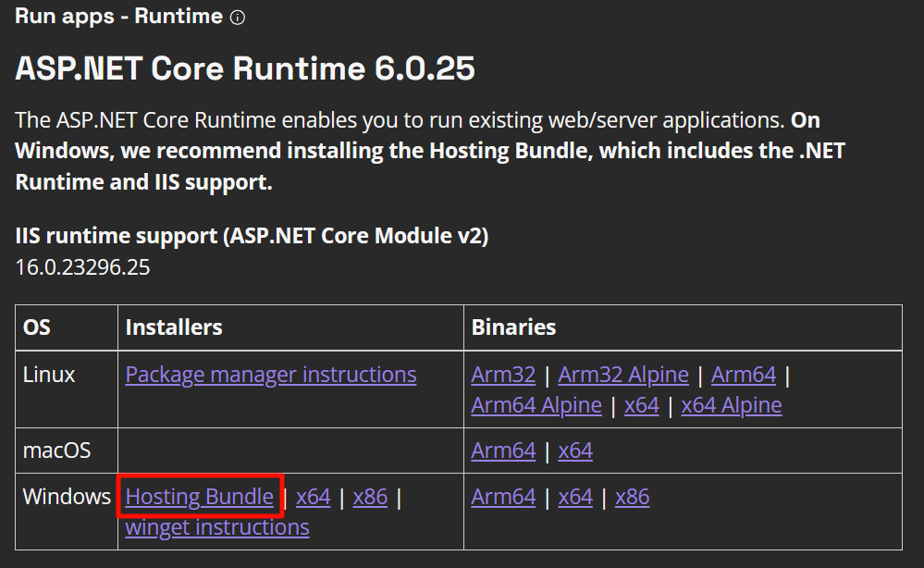
Task: Click the macOS row label
Action: [56, 451]
